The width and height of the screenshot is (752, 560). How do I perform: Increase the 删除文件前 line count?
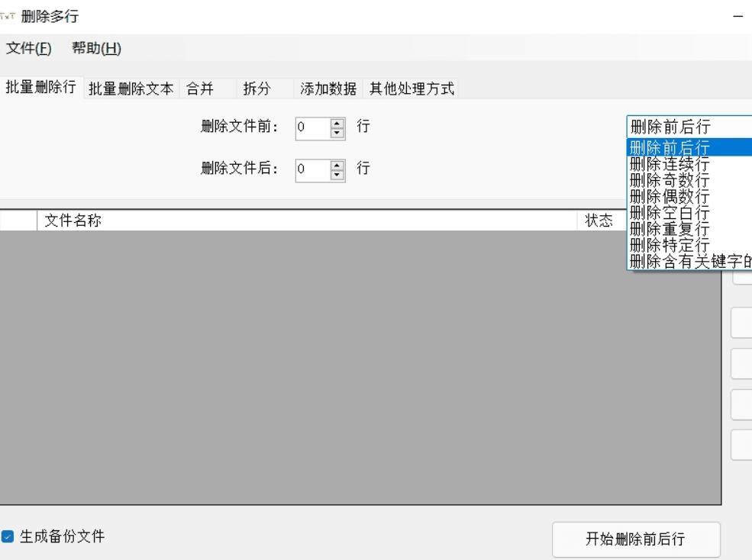(337, 124)
